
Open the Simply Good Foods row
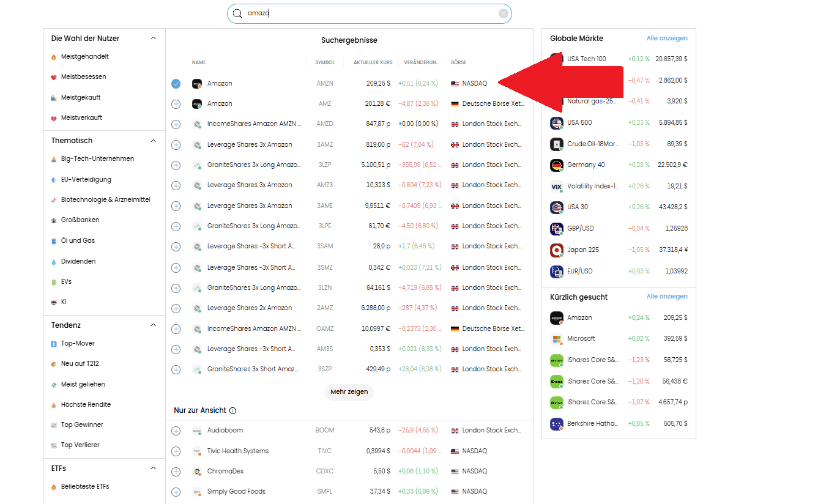[349, 492]
